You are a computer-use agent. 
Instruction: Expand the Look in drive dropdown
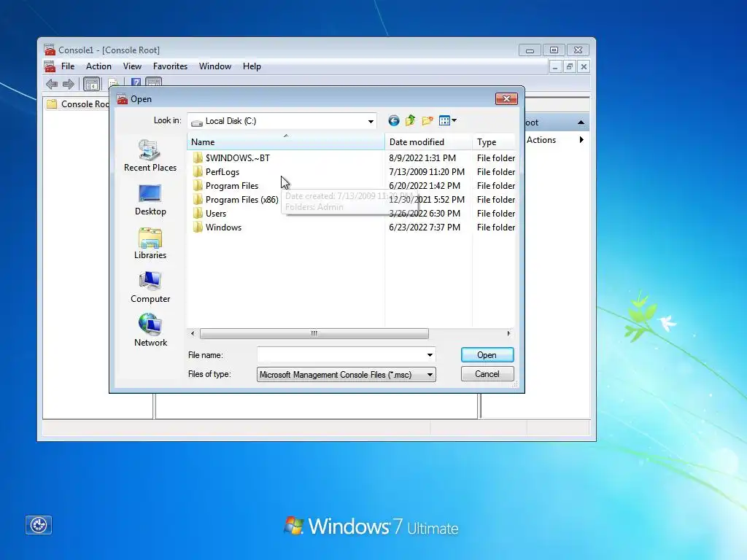point(371,122)
